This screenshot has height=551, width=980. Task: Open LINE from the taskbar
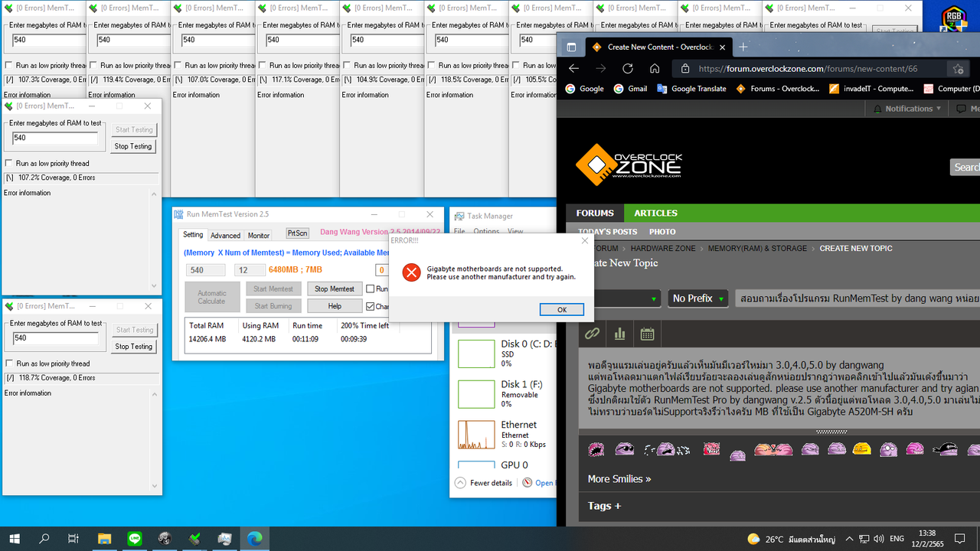pyautogui.click(x=134, y=538)
